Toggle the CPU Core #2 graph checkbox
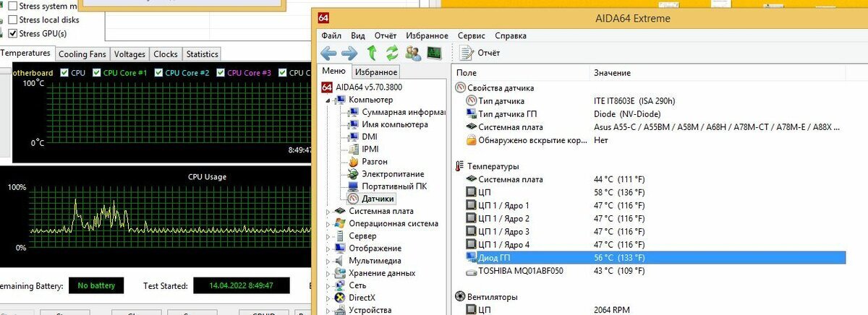 click(158, 73)
